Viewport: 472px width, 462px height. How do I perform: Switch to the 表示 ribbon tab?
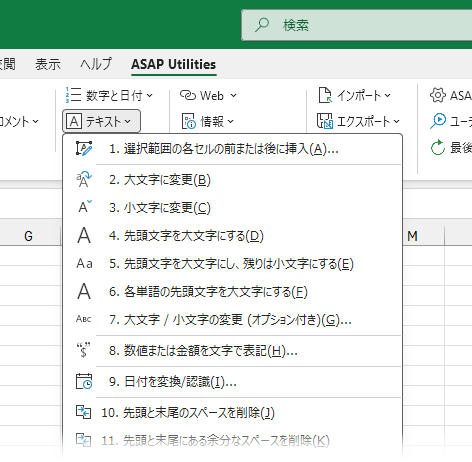tap(48, 64)
